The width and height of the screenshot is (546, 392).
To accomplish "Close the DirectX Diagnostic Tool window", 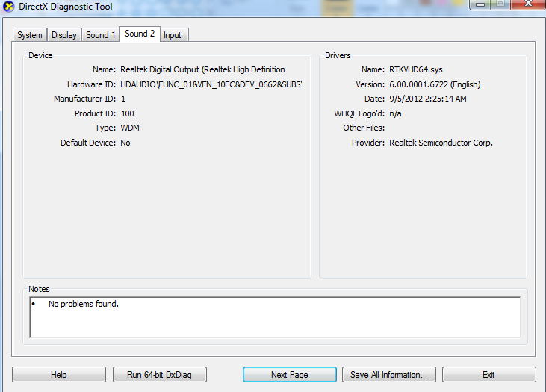I will [528, 4].
